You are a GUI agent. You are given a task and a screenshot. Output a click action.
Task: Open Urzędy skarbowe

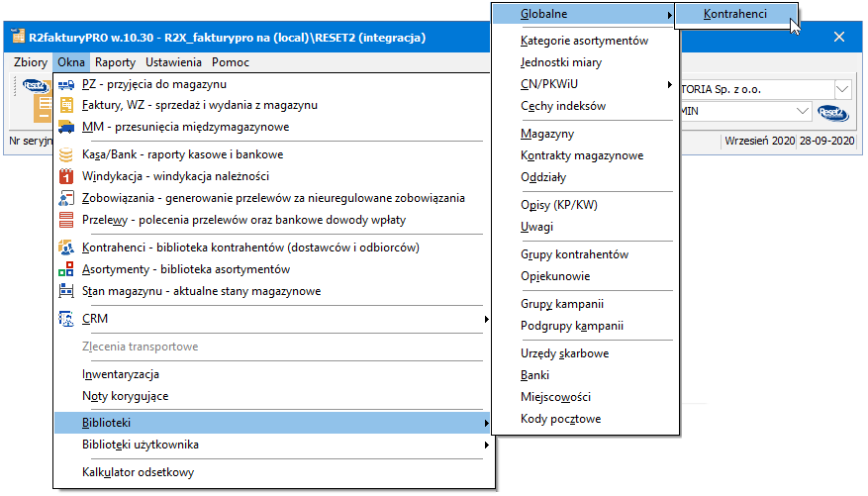[584, 353]
